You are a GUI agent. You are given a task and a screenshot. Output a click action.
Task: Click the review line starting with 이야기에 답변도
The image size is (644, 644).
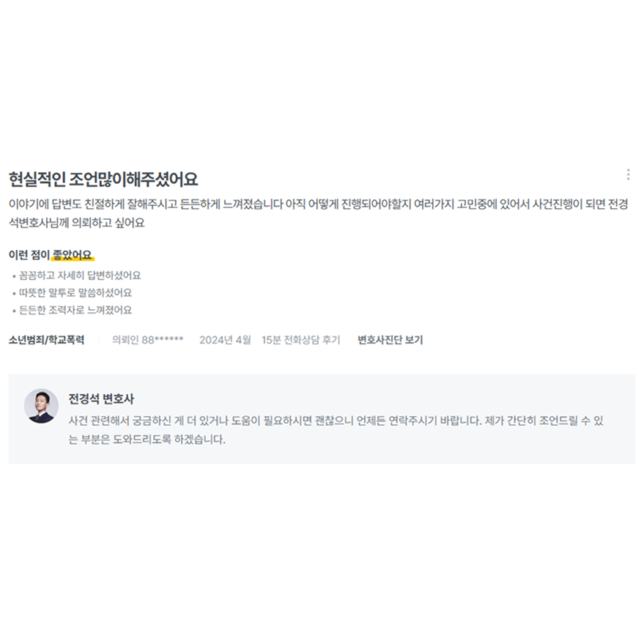(318, 204)
